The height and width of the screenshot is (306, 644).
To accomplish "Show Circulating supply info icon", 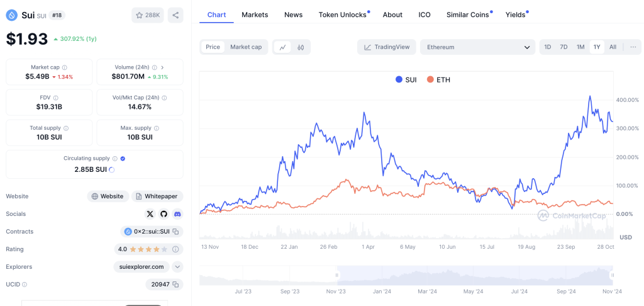I will coord(115,158).
